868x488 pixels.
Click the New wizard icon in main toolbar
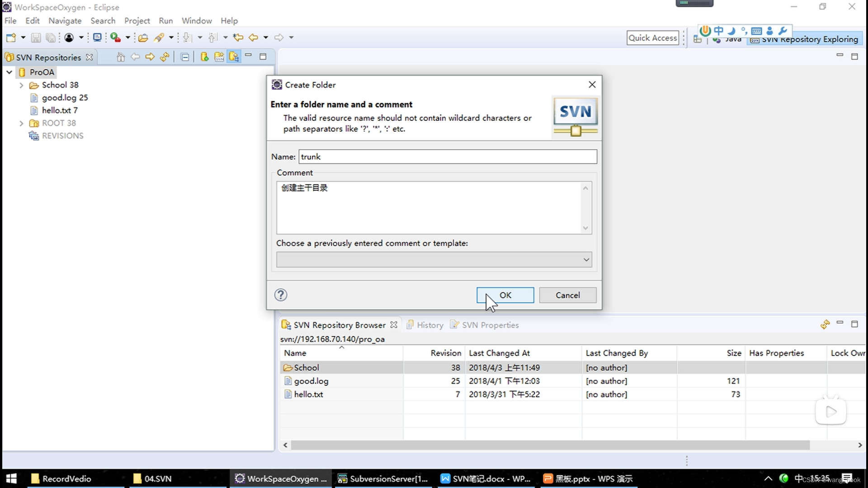[x=11, y=38]
